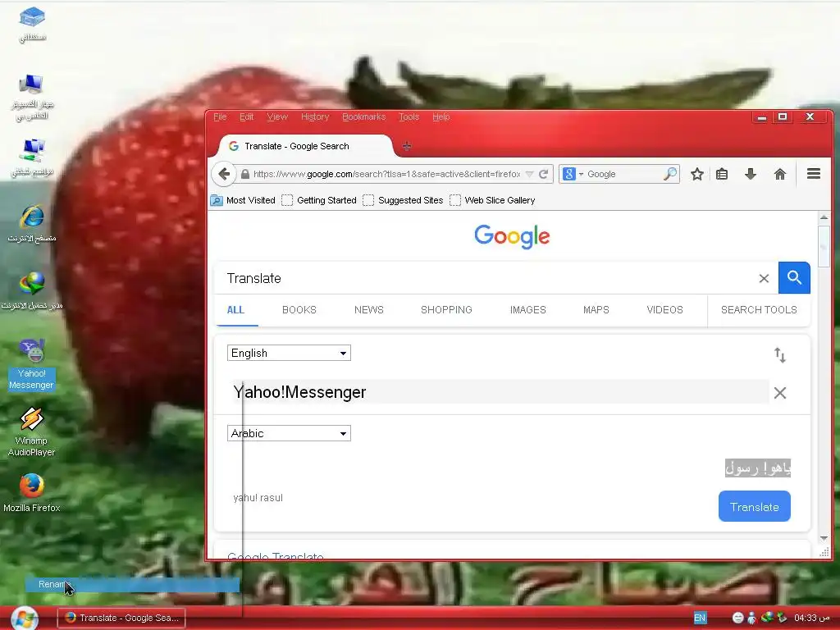840x630 pixels.
Task: Open the History menu
Action: pos(315,116)
